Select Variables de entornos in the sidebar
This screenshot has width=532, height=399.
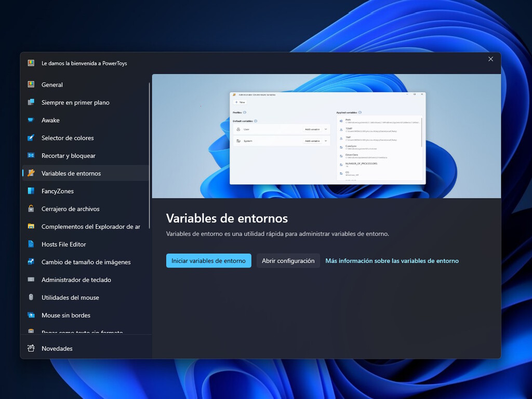(85, 173)
